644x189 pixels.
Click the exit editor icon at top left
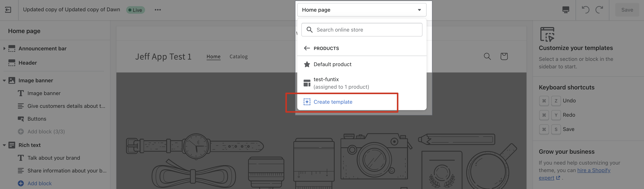(8, 10)
